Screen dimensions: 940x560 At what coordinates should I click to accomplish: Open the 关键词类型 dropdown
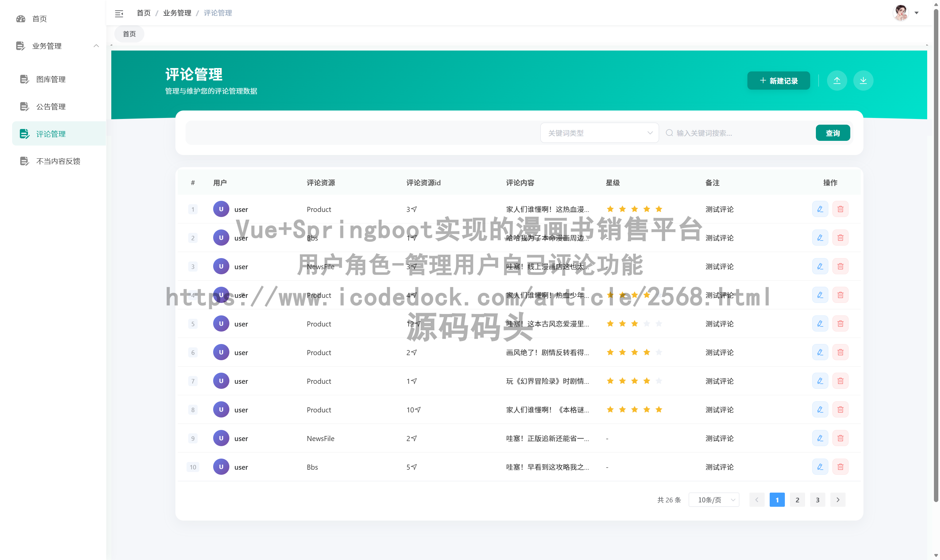tap(599, 132)
